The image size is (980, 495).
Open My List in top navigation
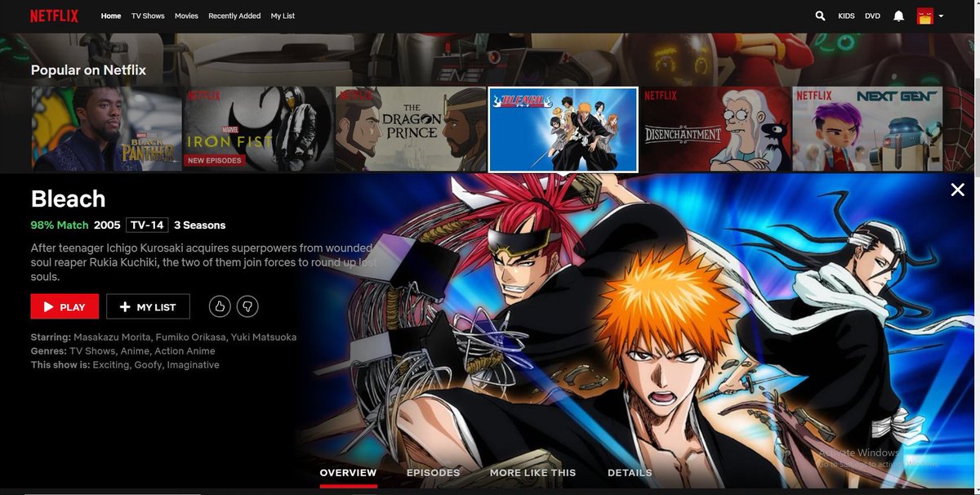click(283, 16)
